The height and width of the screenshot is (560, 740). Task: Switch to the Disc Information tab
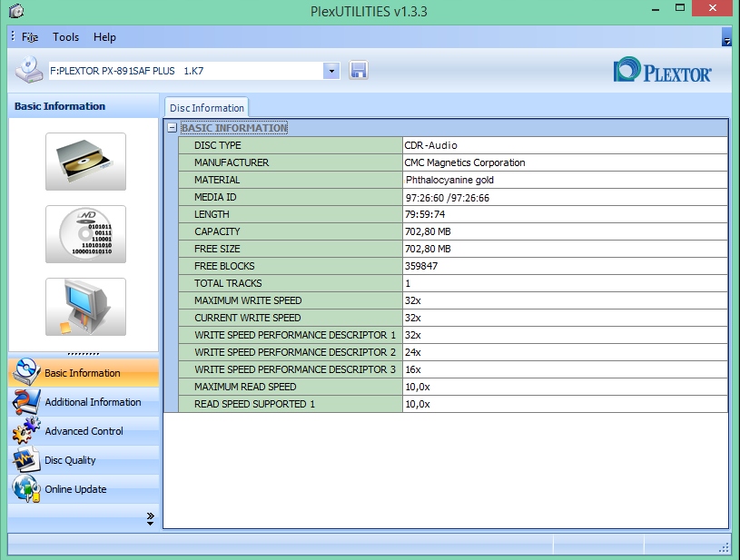point(206,108)
